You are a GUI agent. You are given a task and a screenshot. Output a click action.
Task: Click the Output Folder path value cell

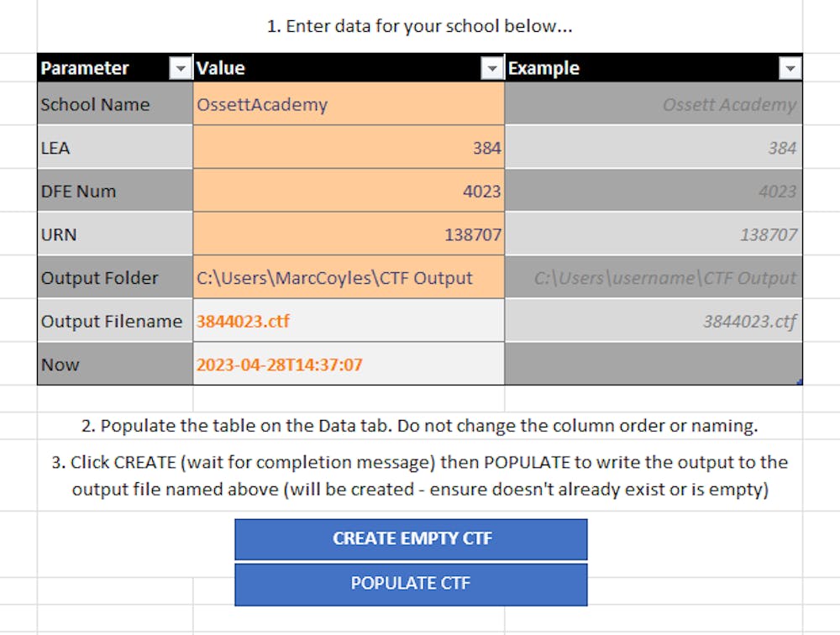point(348,278)
